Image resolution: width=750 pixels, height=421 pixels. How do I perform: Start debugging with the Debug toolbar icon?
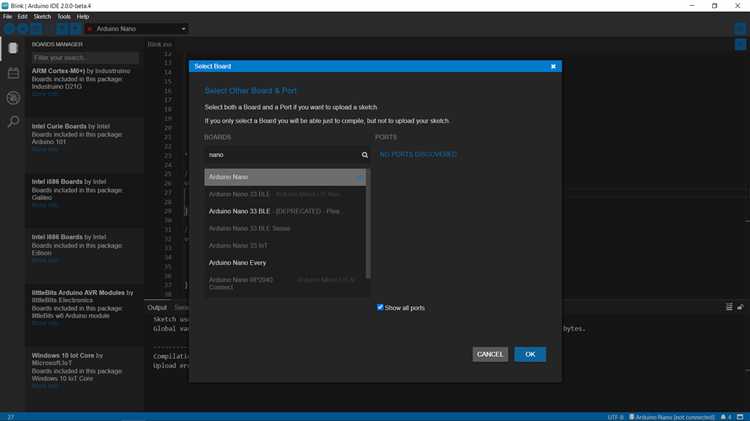pos(36,29)
